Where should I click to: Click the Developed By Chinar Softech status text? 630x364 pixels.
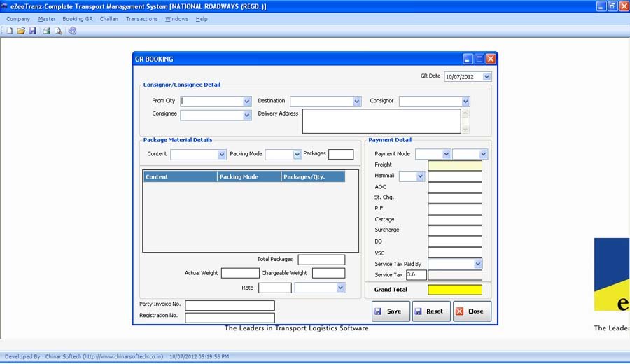pos(84,357)
